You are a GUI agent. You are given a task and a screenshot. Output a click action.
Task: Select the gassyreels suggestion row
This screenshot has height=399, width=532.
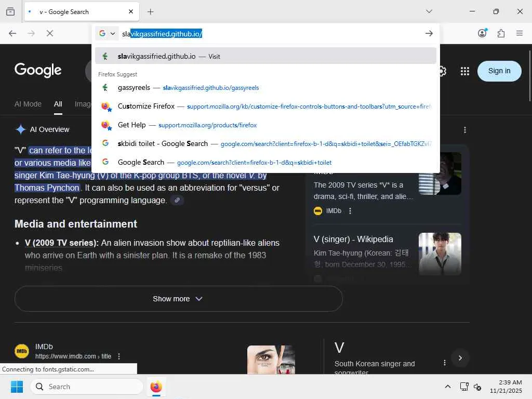pyautogui.click(x=265, y=87)
